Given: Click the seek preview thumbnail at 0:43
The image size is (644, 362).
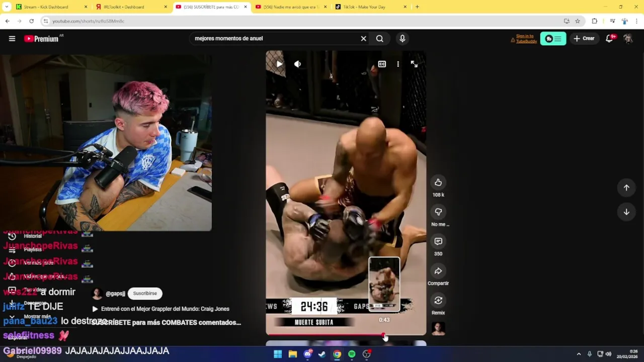Looking at the screenshot, I should (x=384, y=285).
